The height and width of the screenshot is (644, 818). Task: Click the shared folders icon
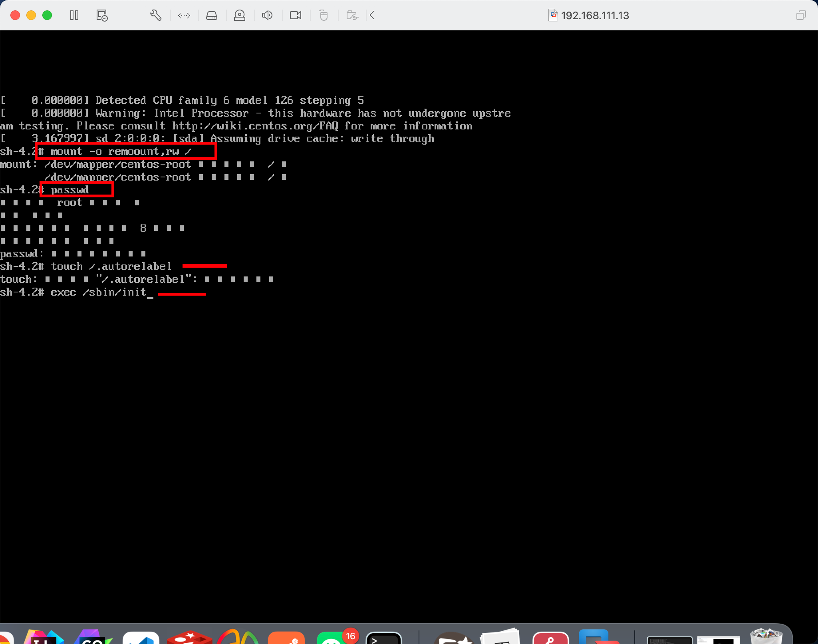[x=352, y=16]
